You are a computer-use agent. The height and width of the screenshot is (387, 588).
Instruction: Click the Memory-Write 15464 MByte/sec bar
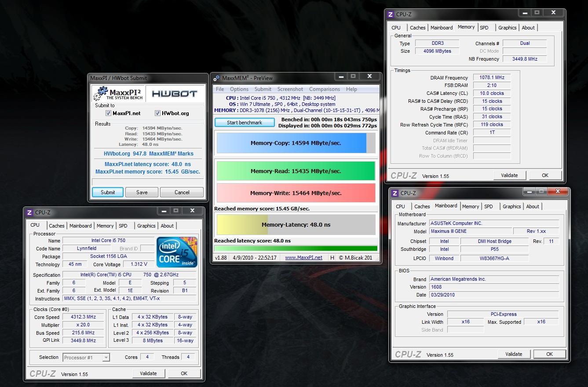click(x=296, y=193)
